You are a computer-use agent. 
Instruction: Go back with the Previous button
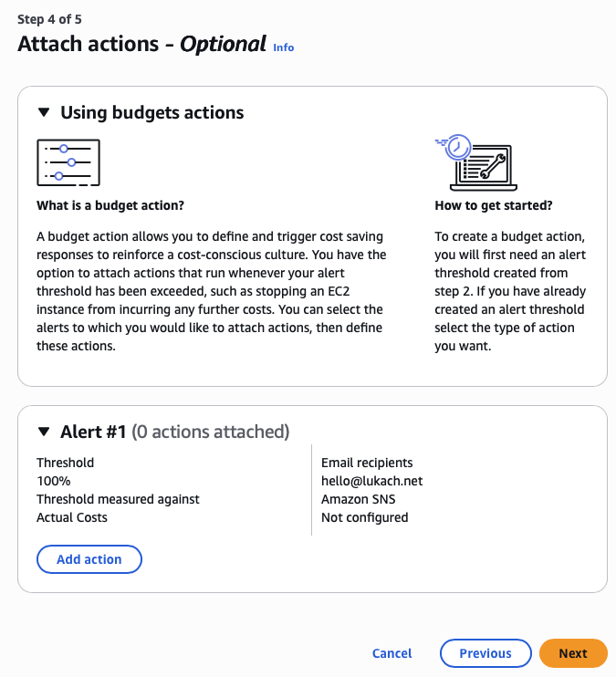point(485,653)
